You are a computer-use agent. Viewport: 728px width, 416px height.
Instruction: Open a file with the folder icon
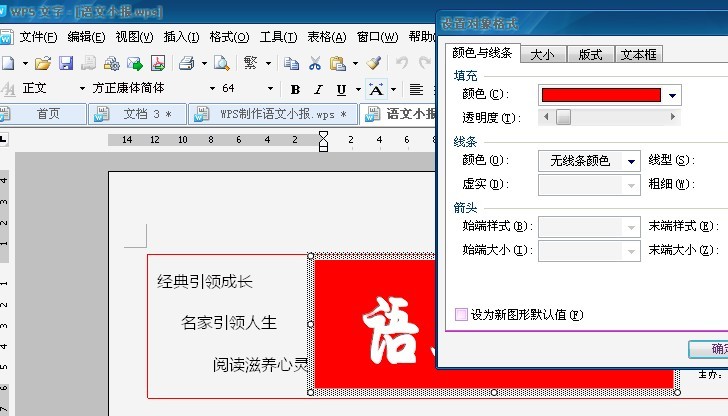click(43, 63)
